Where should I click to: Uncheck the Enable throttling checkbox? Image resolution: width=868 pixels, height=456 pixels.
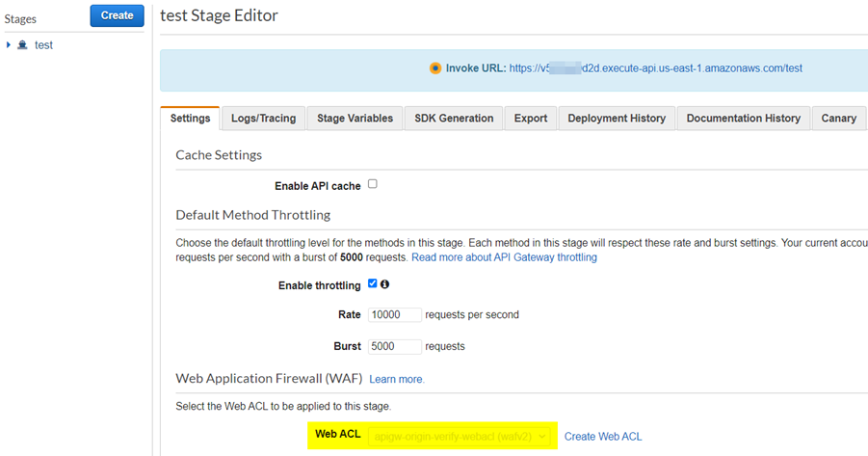[373, 283]
